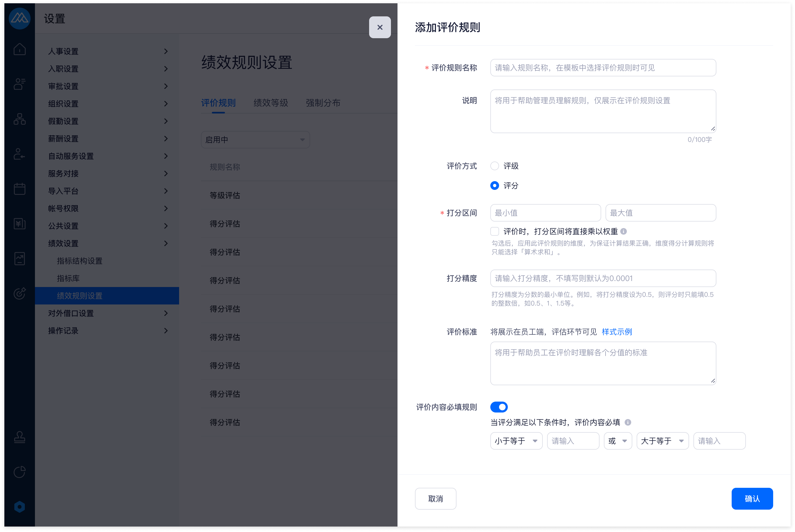This screenshot has height=532, width=795.
Task: Open the 样式示例 link
Action: [x=616, y=332]
